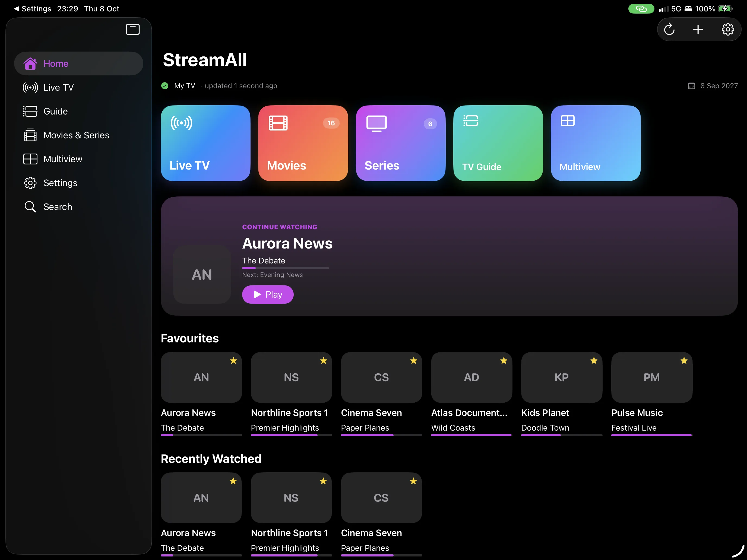The image size is (747, 560).
Task: Go back to Settings app from status bar
Action: (33, 9)
